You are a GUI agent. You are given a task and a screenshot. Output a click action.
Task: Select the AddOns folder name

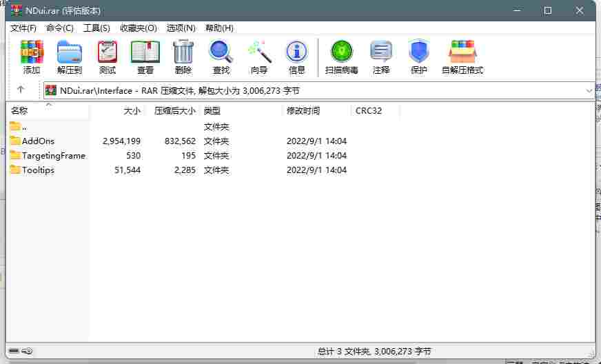pos(39,141)
